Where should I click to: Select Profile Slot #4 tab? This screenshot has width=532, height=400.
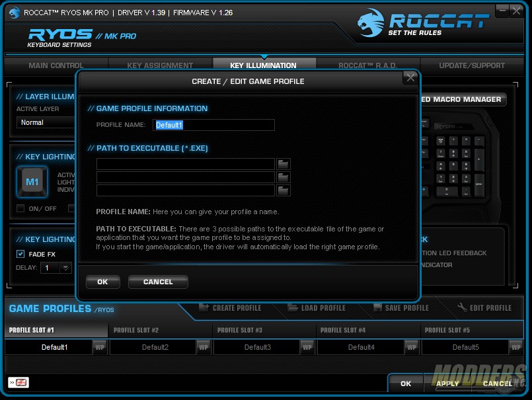pos(368,330)
